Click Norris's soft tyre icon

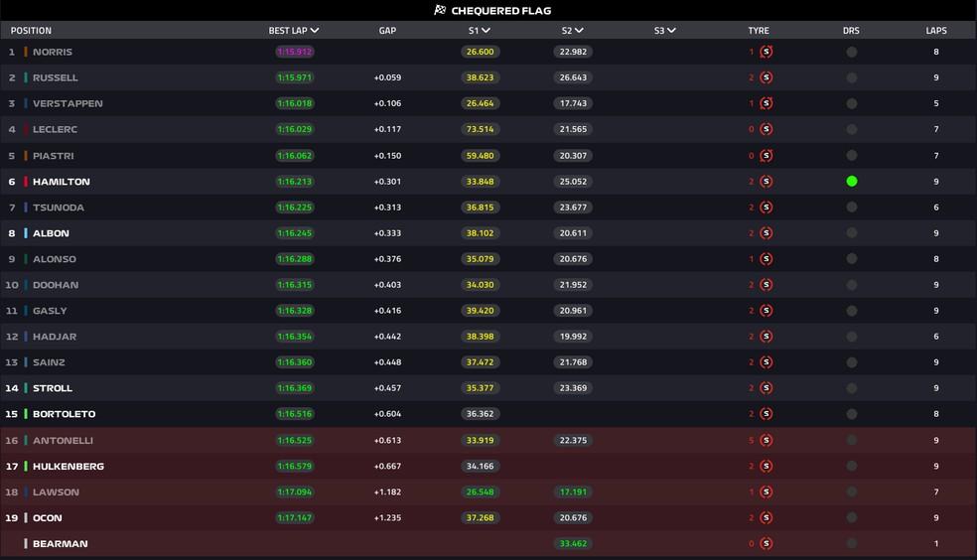coord(767,52)
